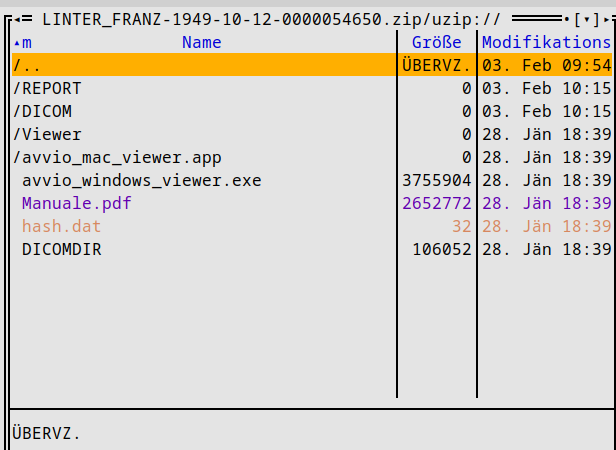This screenshot has width=616, height=450.
Task: Click the sort order indicator arrow
Action: pyautogui.click(x=17, y=42)
